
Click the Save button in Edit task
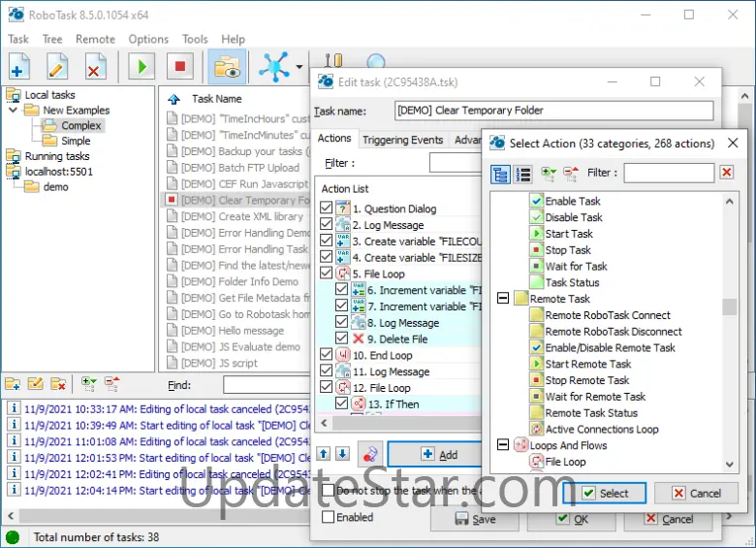tap(475, 519)
